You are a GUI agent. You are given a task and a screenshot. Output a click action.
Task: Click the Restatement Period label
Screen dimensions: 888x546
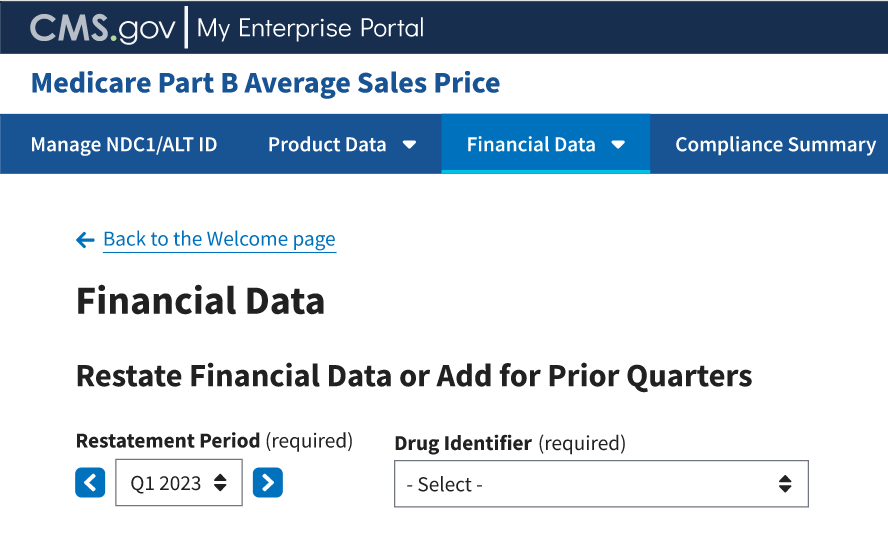(167, 440)
